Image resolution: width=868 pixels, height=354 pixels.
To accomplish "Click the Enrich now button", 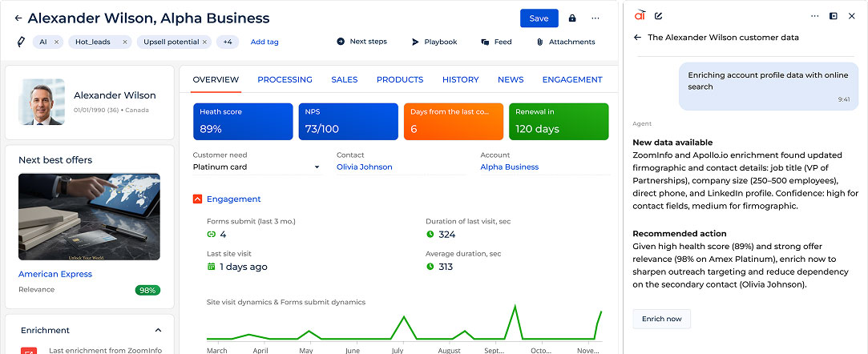I will pos(661,319).
